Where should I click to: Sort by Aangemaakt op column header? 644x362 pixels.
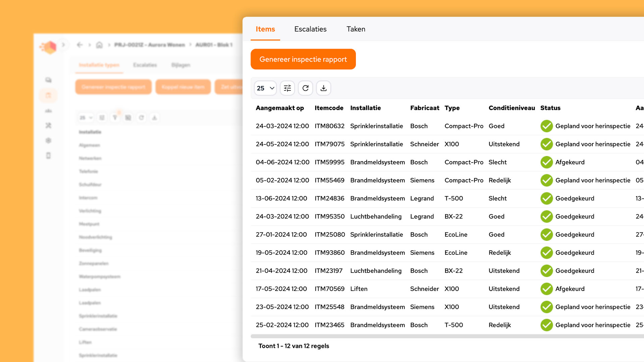tap(279, 108)
